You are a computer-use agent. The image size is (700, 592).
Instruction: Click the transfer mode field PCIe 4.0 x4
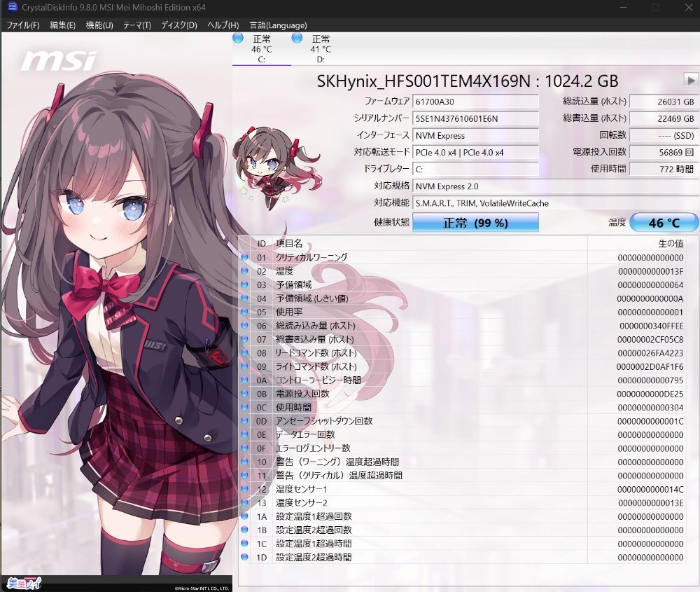click(x=475, y=153)
